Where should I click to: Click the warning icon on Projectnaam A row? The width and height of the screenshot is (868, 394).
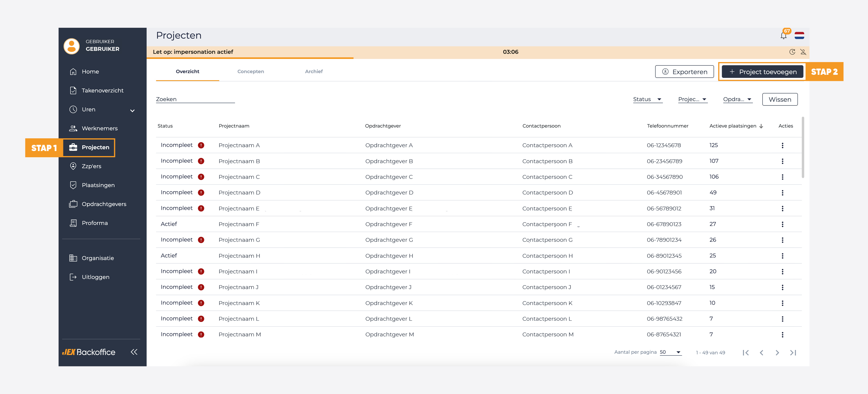201,145
